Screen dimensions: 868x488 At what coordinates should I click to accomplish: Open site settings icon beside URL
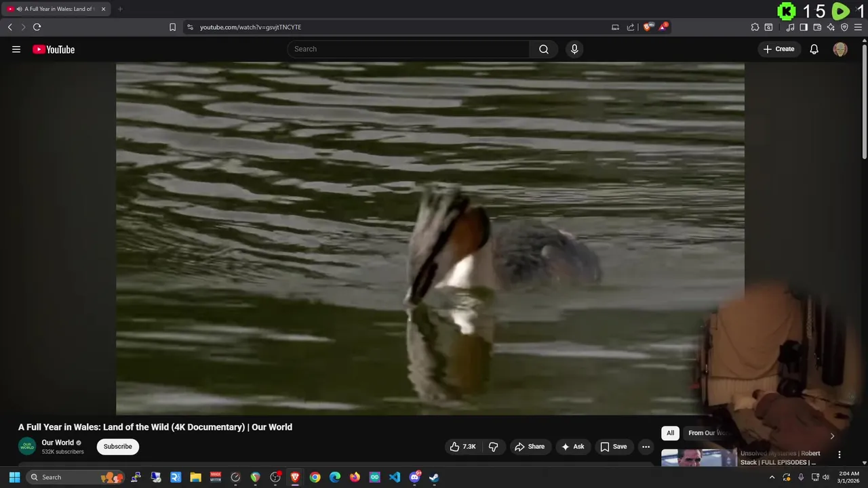(190, 27)
